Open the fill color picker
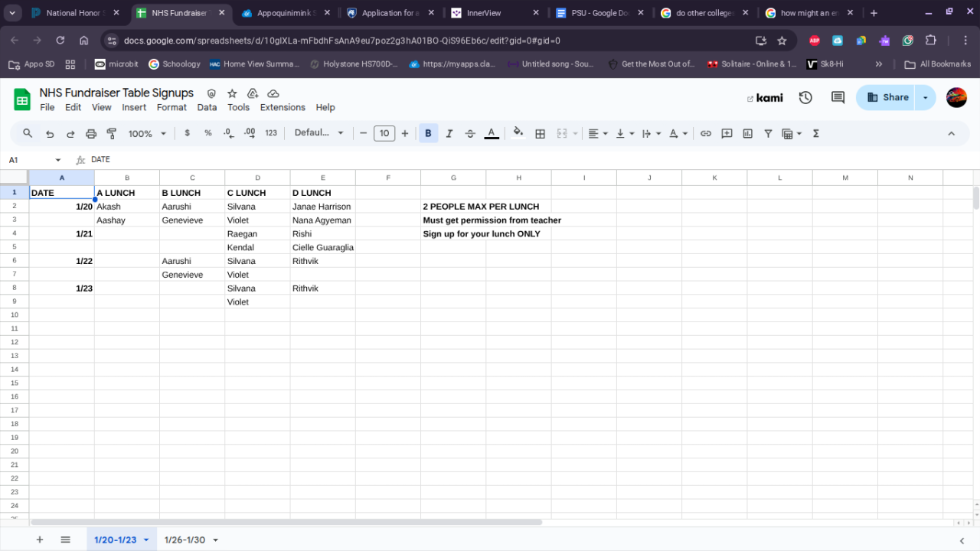The image size is (980, 551). (518, 133)
